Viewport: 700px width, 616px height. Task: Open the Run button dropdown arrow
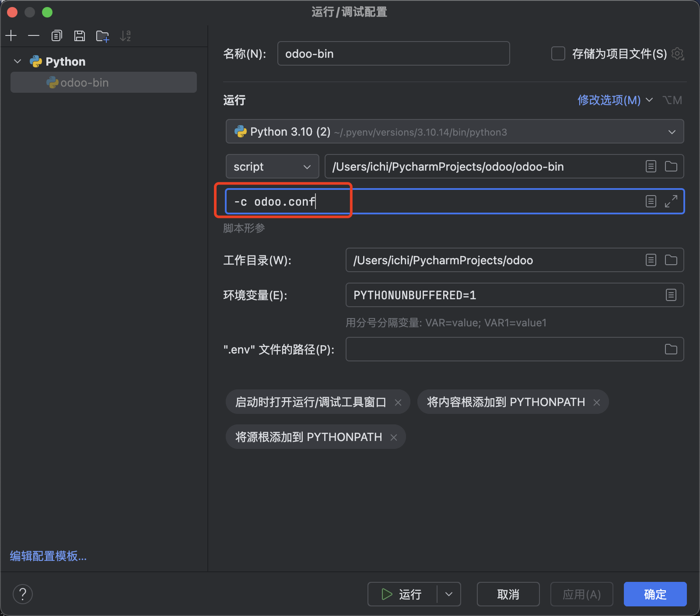pos(449,594)
